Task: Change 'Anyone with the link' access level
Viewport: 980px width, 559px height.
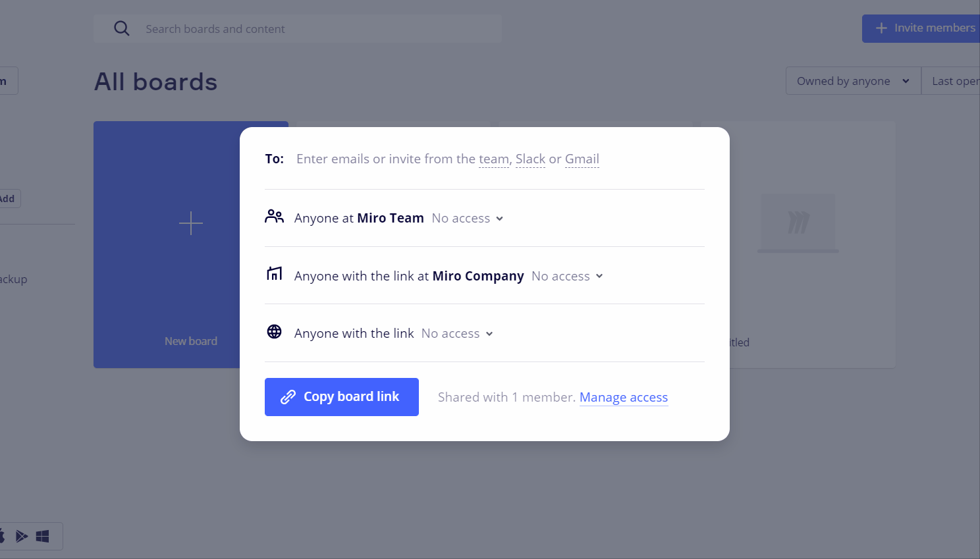Action: click(x=457, y=334)
